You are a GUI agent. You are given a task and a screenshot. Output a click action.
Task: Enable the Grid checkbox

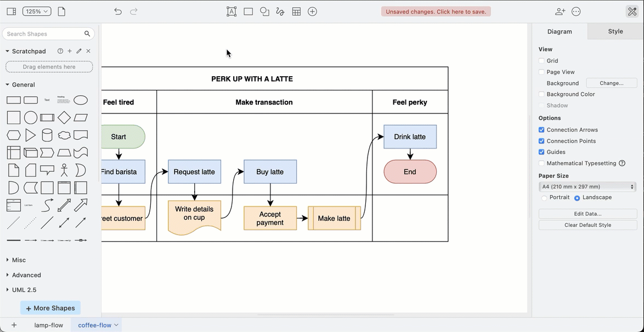pos(541,60)
